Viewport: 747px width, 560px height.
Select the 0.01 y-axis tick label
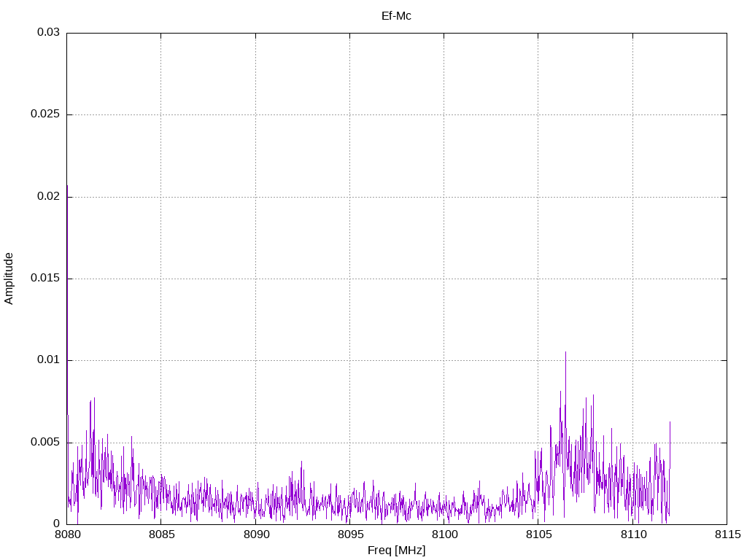49,360
